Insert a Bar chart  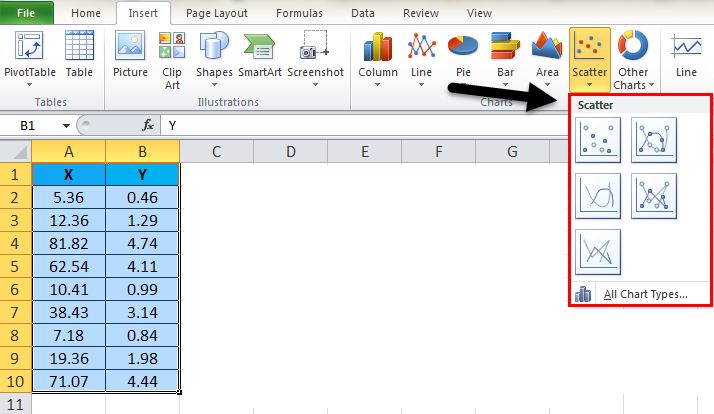coord(505,57)
